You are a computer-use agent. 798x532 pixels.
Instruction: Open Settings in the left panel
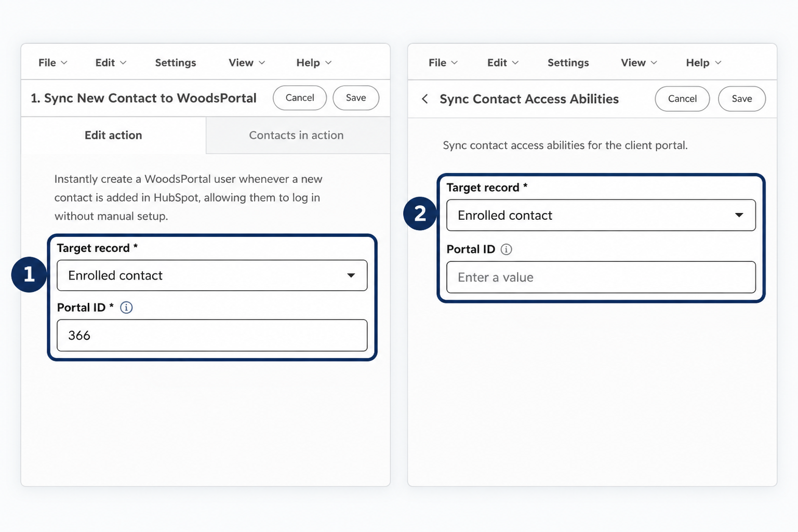176,63
